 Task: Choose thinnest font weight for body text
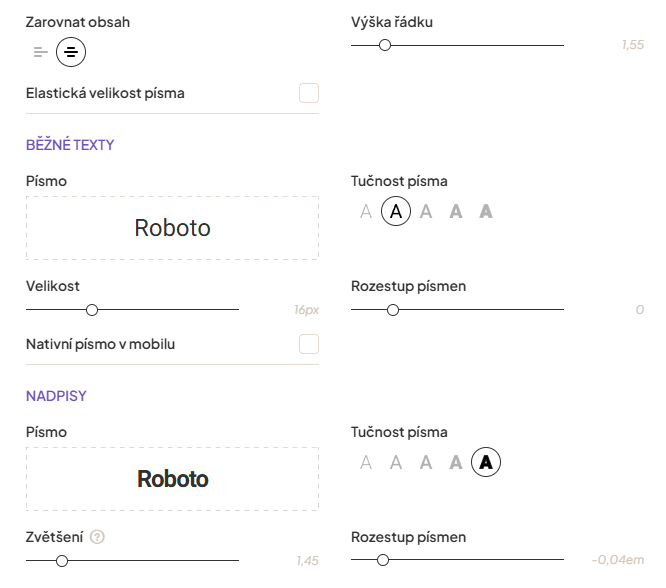pyautogui.click(x=366, y=212)
